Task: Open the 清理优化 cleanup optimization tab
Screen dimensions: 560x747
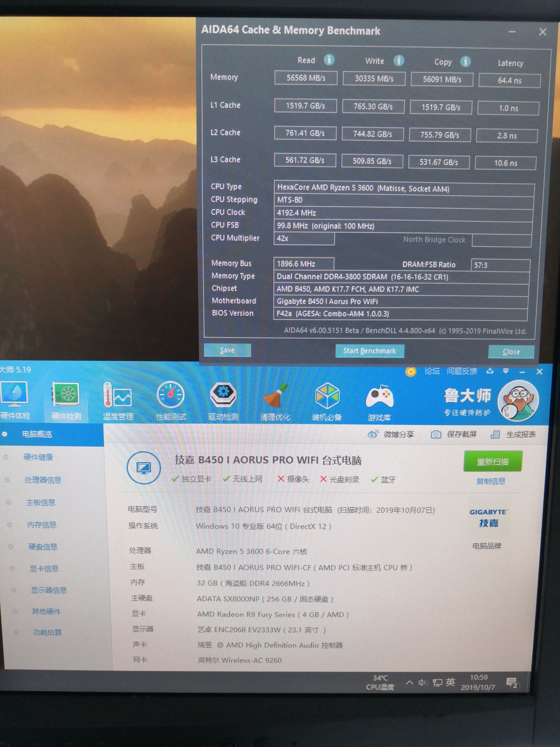Action: 275,402
